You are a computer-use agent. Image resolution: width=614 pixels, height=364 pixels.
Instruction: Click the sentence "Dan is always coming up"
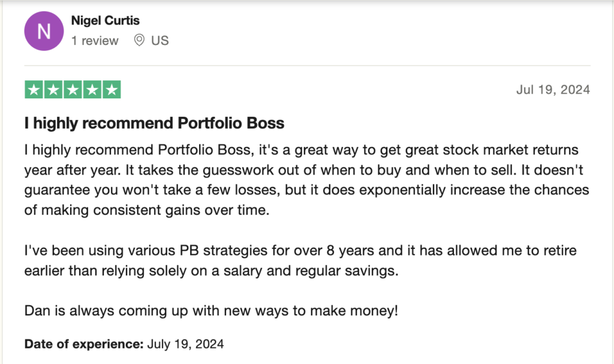pyautogui.click(x=211, y=311)
